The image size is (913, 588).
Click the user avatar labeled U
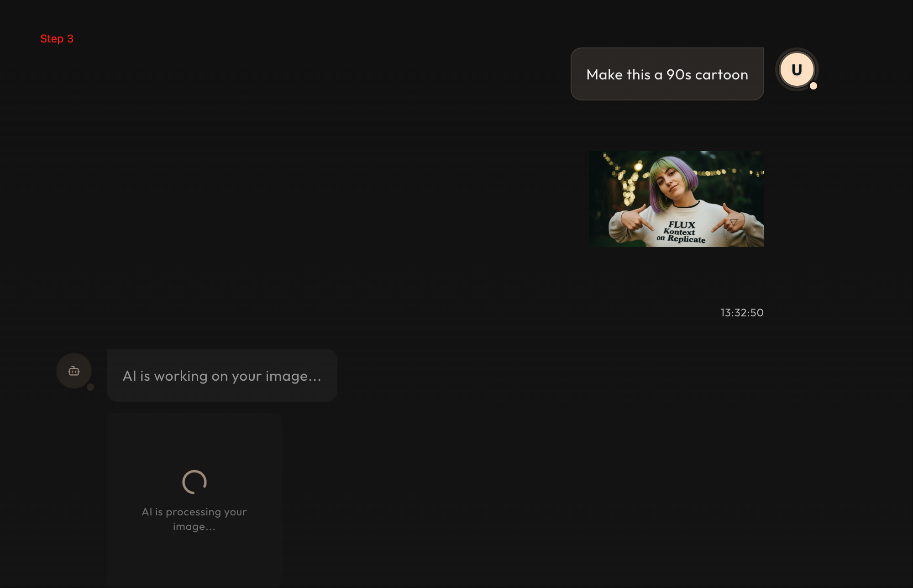pyautogui.click(x=797, y=69)
